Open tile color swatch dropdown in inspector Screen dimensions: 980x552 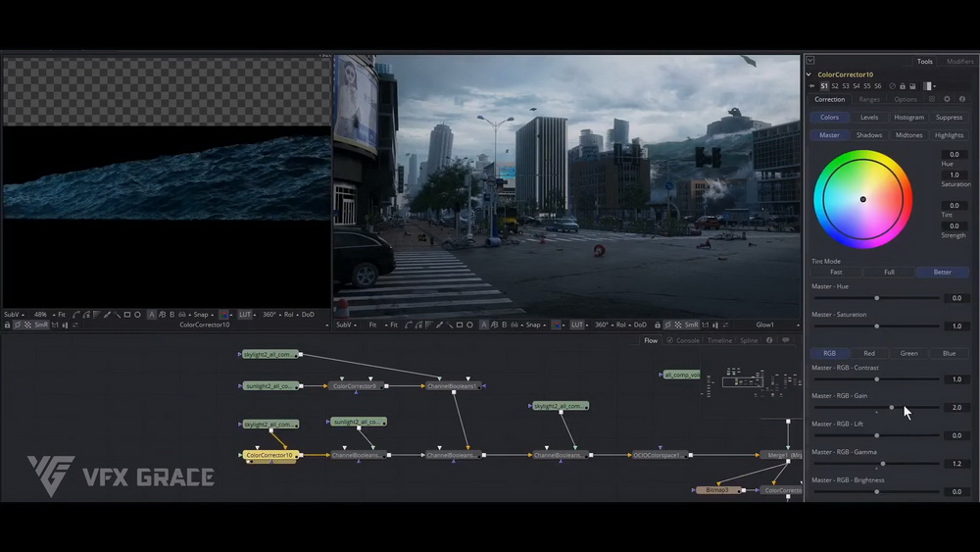pos(930,86)
